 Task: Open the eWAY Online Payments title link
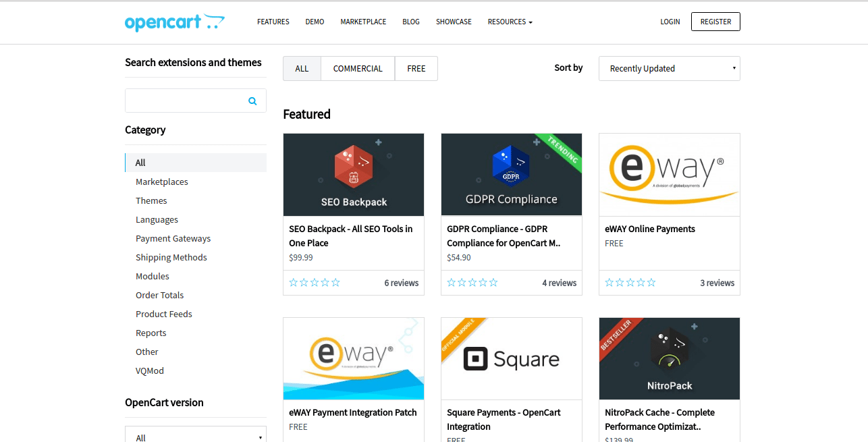click(x=650, y=229)
